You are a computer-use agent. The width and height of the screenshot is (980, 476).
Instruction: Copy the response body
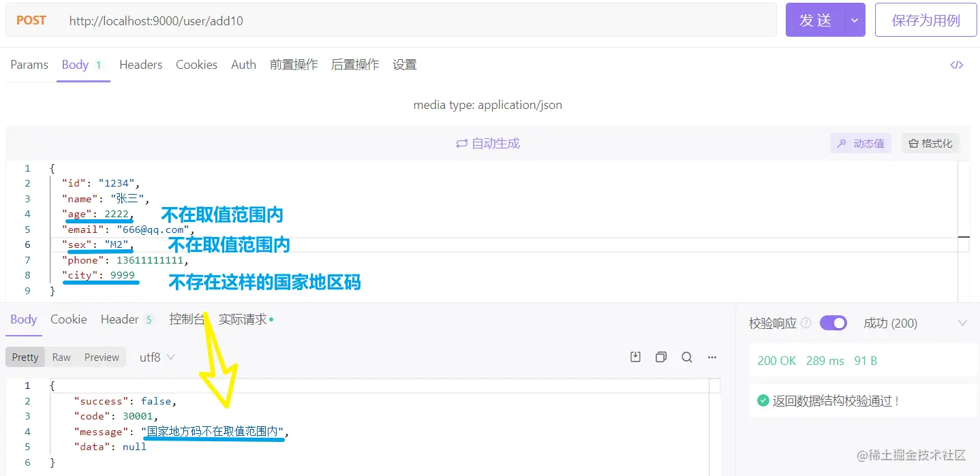pos(660,357)
